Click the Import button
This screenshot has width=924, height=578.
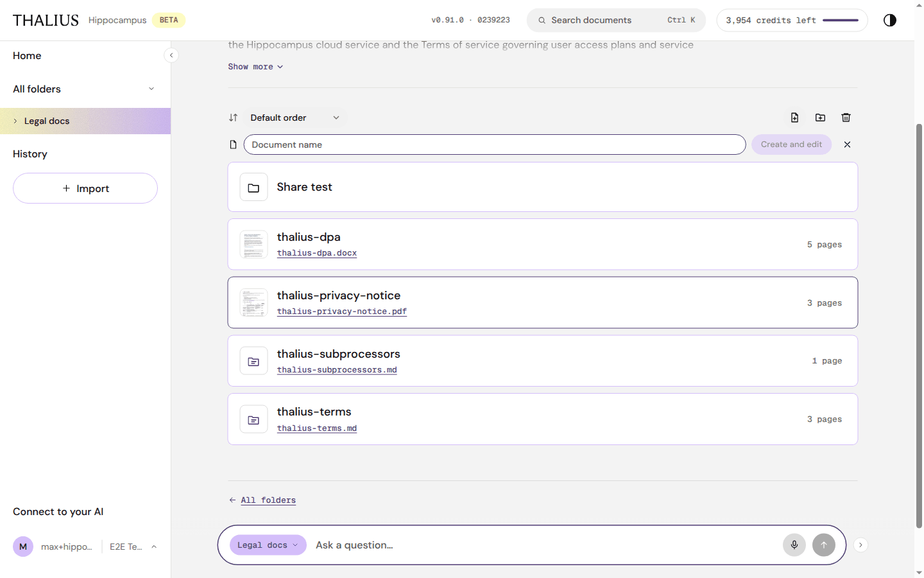click(85, 188)
